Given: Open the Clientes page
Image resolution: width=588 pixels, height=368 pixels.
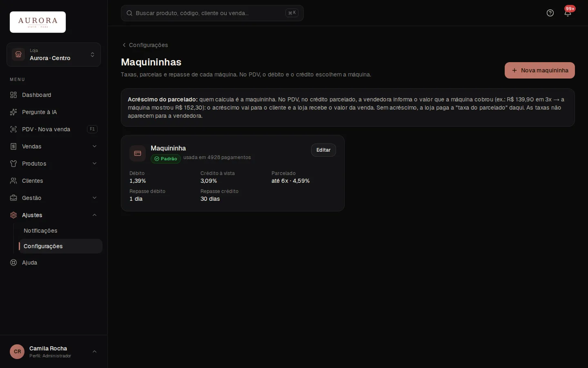Looking at the screenshot, I should (x=53, y=181).
